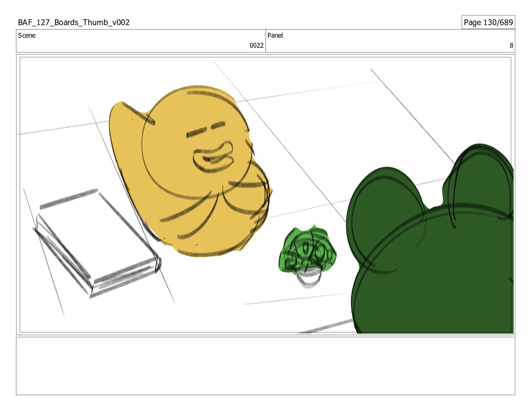Click the scene number 0022
The width and height of the screenshot is (532, 411).
coord(256,45)
